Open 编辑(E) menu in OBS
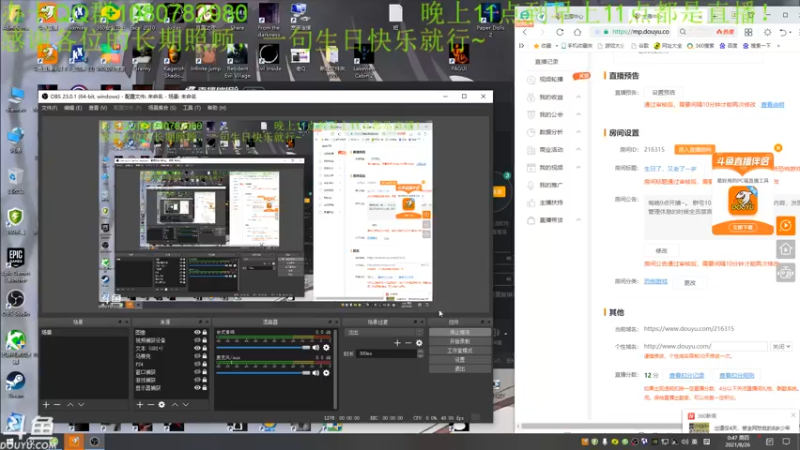The image size is (800, 450). coord(72,108)
